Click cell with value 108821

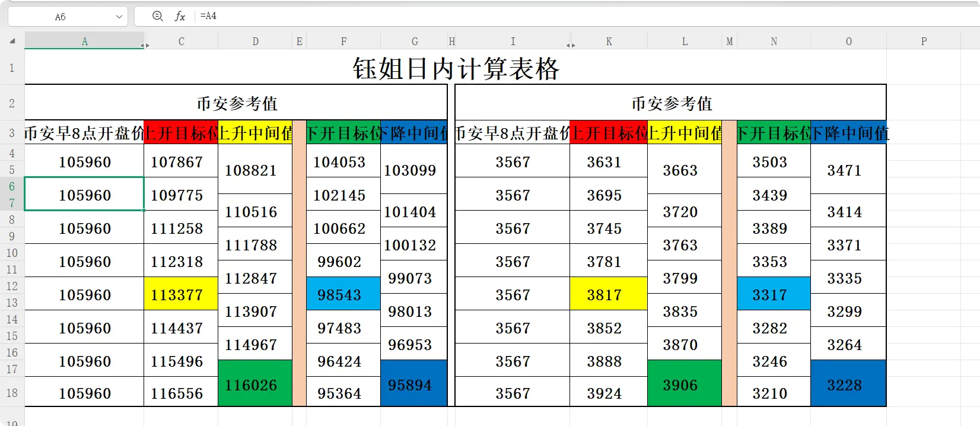point(255,169)
